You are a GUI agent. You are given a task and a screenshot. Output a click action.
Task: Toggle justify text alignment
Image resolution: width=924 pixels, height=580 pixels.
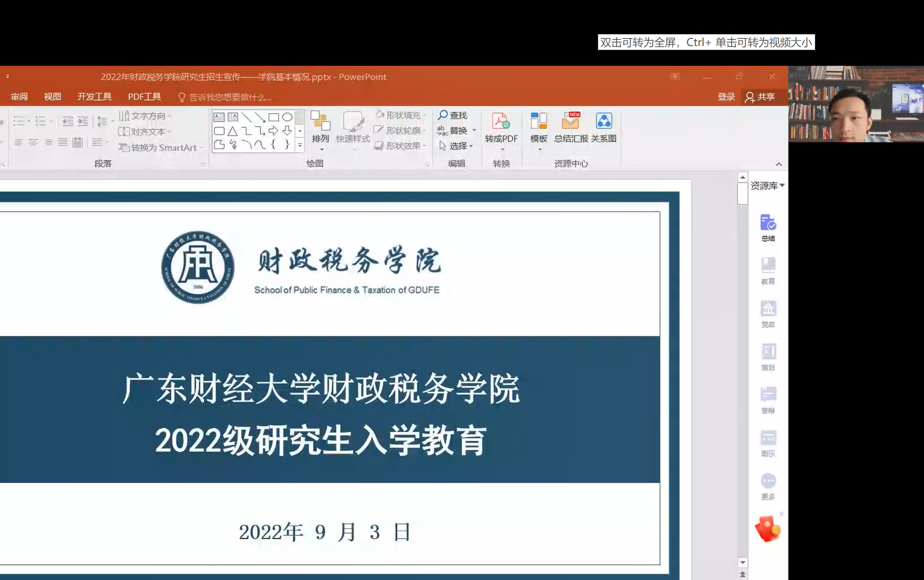[x=63, y=142]
